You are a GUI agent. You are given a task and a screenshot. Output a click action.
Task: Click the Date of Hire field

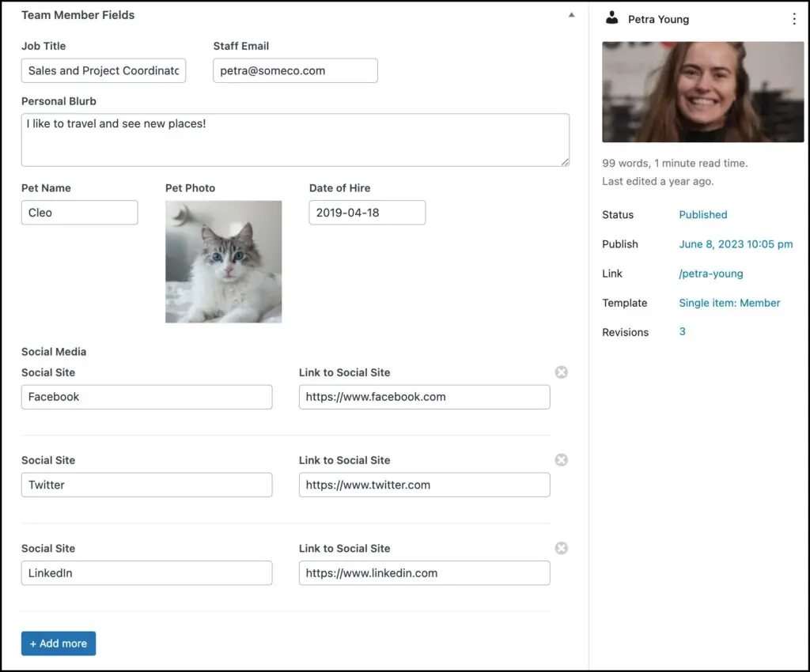[x=367, y=213]
